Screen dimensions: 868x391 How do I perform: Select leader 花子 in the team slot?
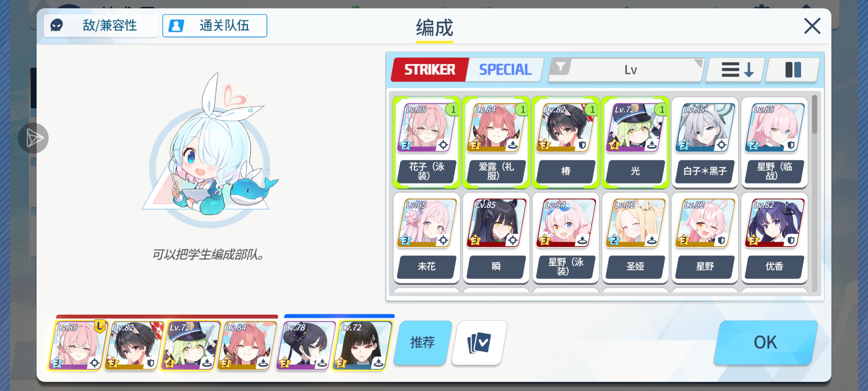77,345
